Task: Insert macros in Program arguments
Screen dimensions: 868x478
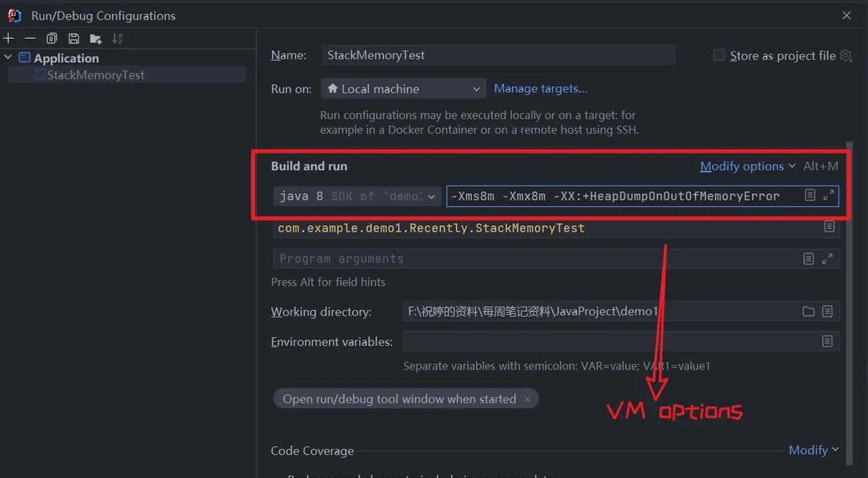Action: 808,258
